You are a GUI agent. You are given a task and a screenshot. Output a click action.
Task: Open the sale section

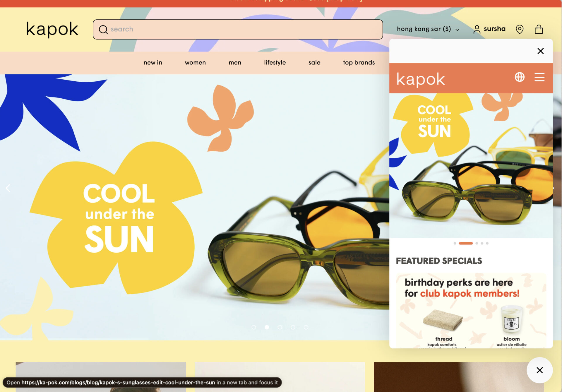(x=314, y=63)
